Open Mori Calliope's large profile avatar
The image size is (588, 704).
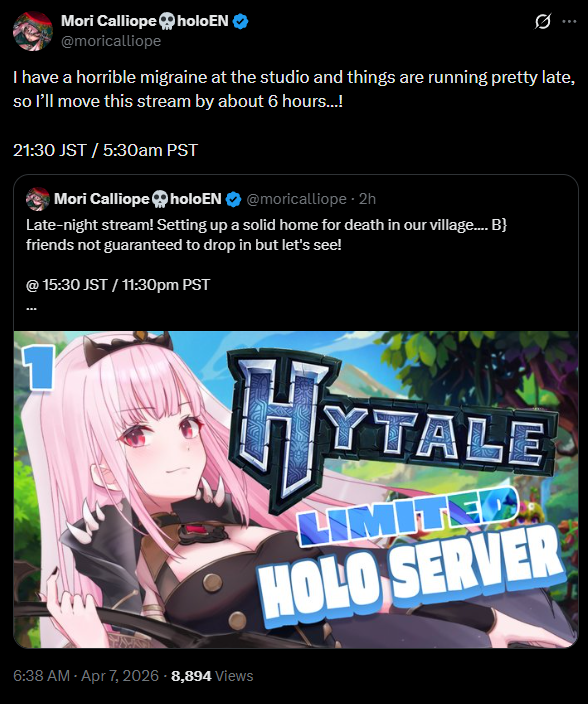click(x=33, y=31)
